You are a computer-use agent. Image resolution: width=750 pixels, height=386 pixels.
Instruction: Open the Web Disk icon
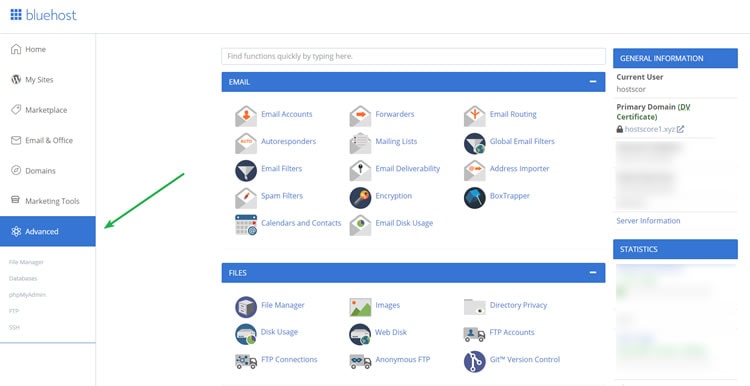pyautogui.click(x=360, y=334)
